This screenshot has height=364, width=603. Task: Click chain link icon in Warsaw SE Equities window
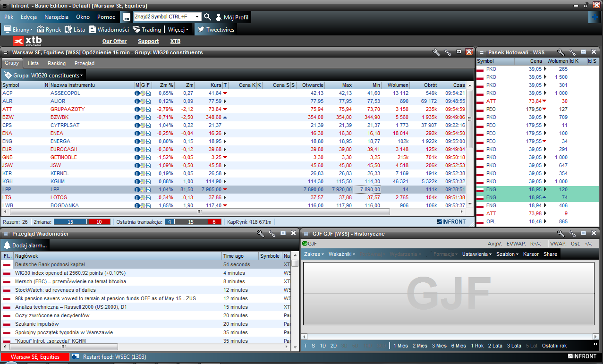click(x=448, y=52)
